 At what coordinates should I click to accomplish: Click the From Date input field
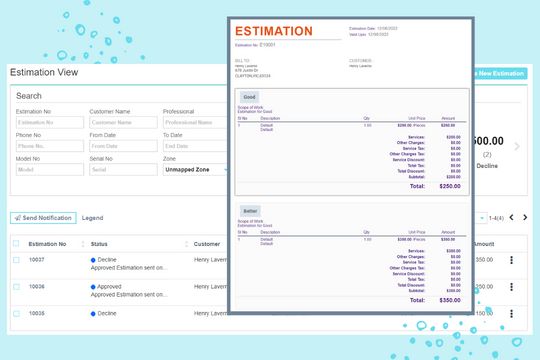(123, 146)
